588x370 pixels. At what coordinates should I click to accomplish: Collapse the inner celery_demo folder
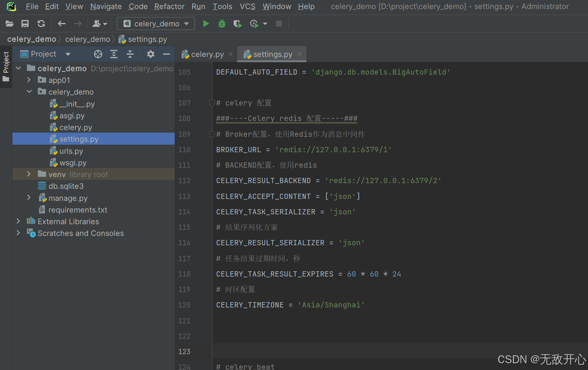pos(29,92)
